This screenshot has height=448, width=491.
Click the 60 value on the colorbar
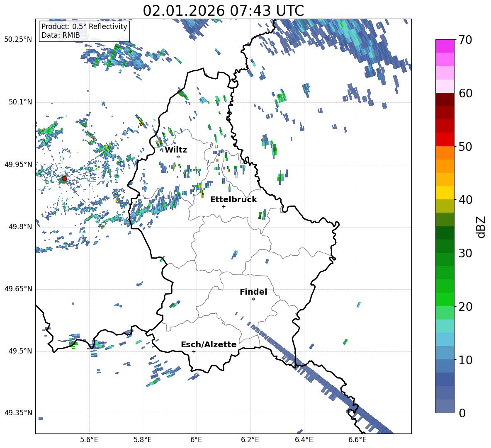pos(465,93)
